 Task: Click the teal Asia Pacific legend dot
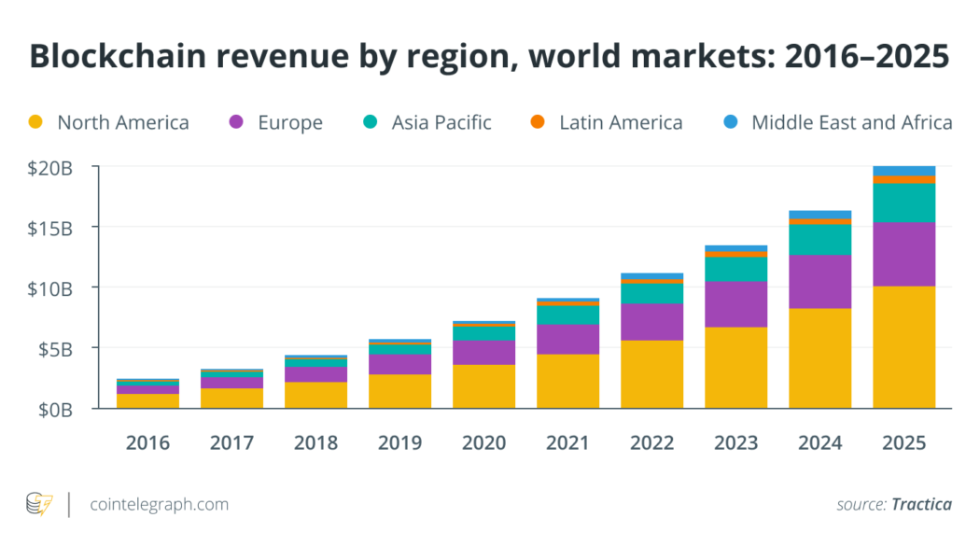coord(370,122)
